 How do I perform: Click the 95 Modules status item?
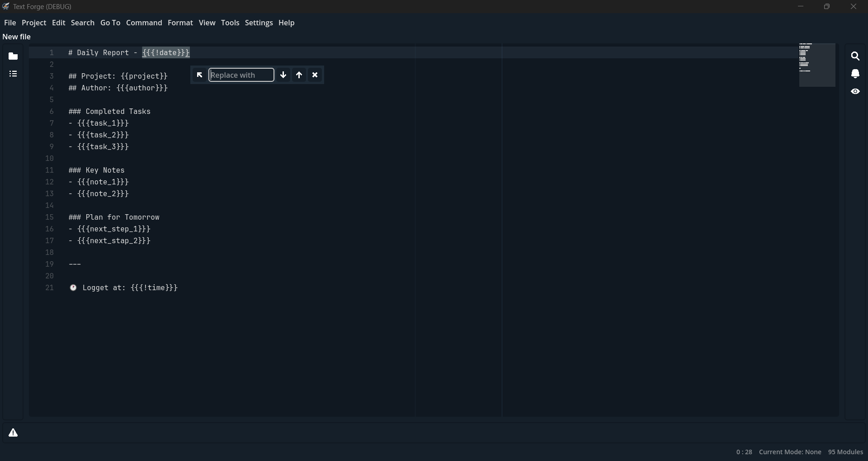click(x=846, y=452)
